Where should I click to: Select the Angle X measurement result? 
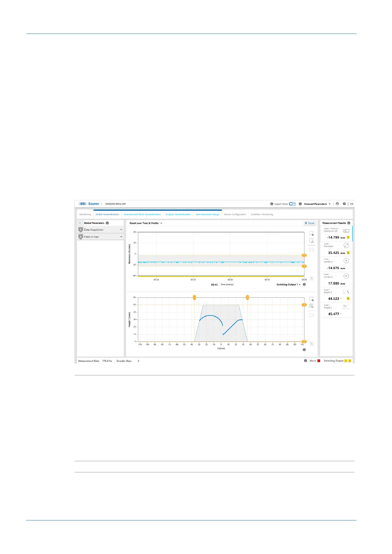click(336, 295)
